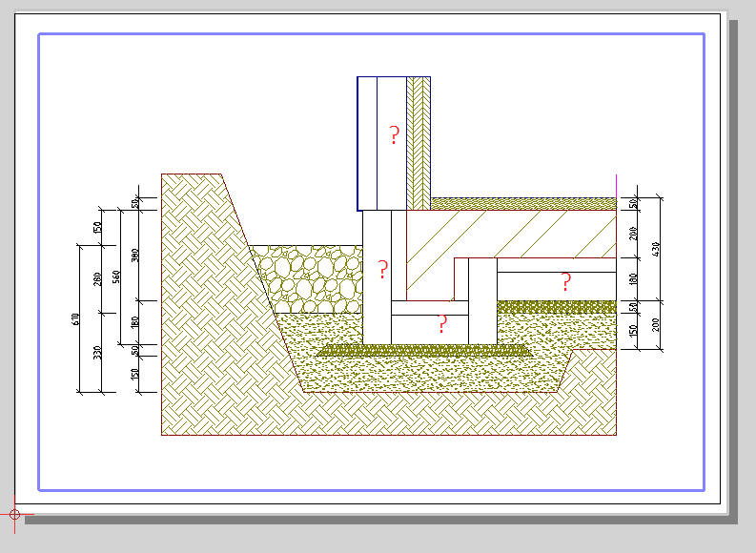Click the 380 dimension label

(135, 255)
